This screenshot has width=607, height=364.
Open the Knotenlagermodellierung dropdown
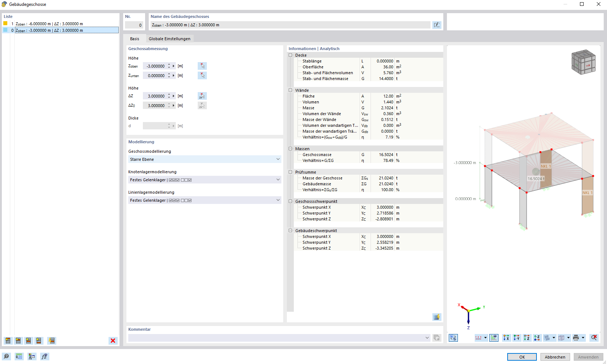pyautogui.click(x=205, y=180)
